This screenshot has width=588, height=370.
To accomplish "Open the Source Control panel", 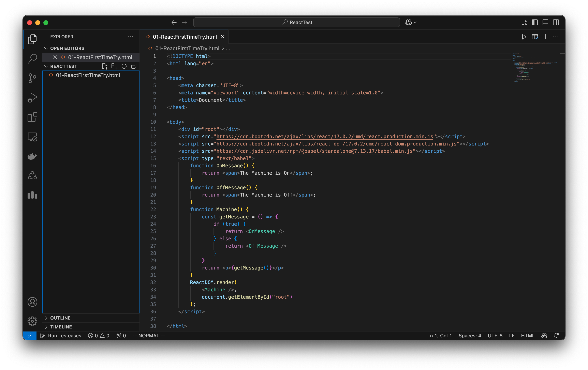I will tap(32, 78).
